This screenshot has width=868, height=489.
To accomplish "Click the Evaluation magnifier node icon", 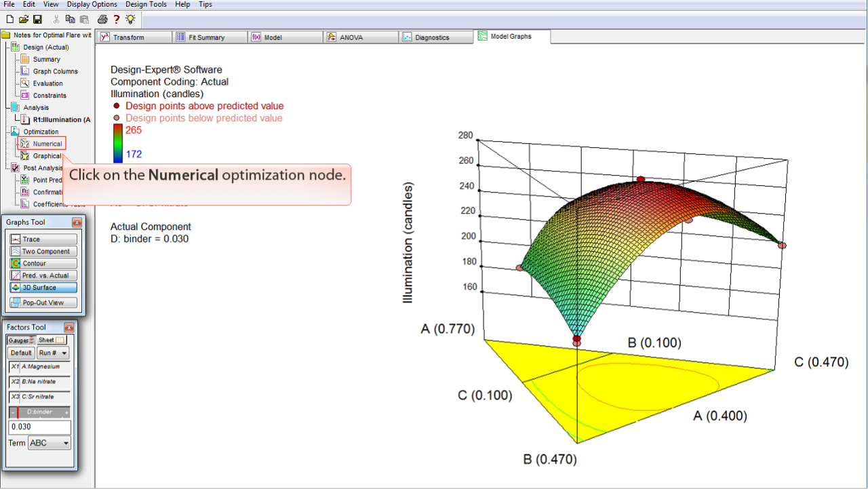I will point(25,83).
